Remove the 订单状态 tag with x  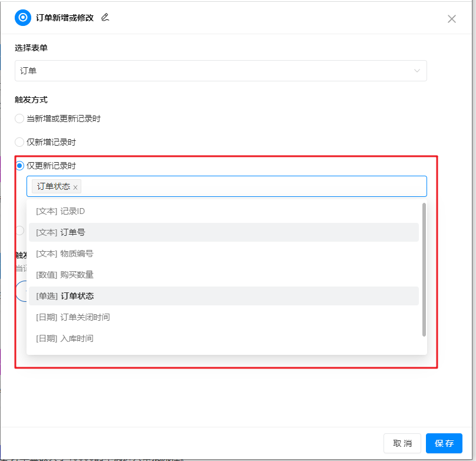point(75,187)
